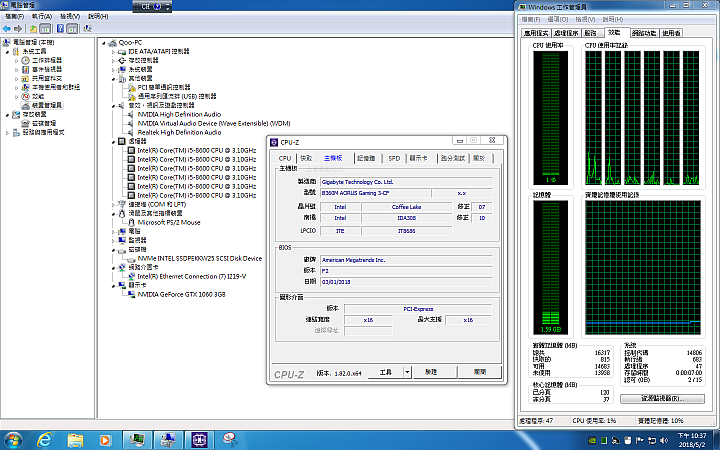Click the Gigabyte Technology Co. Ltd. manufacturer field
Image resolution: width=720 pixels, height=450 pixels.
[406, 182]
